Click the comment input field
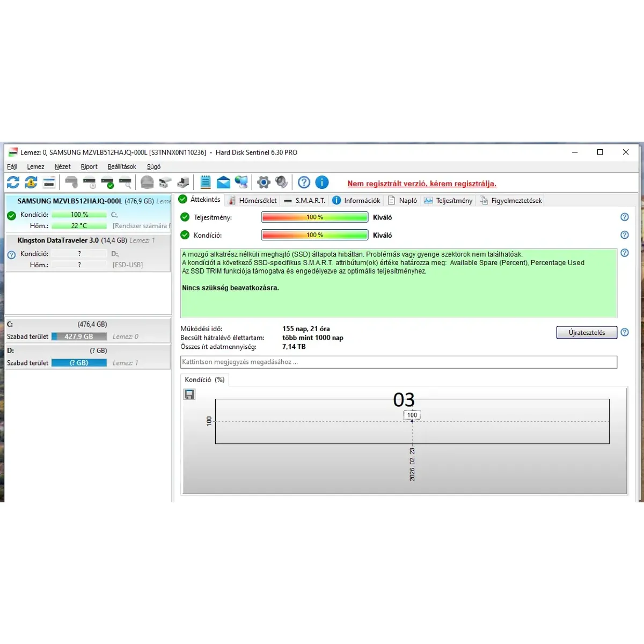Screen dimensions: 644x644 [398, 362]
